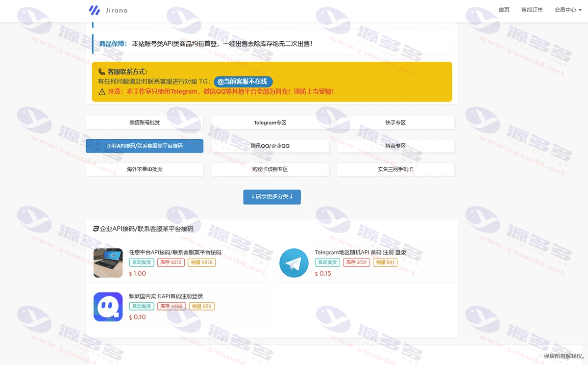Click the 自动发货 tag under 默默国内实卡API
Screen dimensions: 588x365
142,306
